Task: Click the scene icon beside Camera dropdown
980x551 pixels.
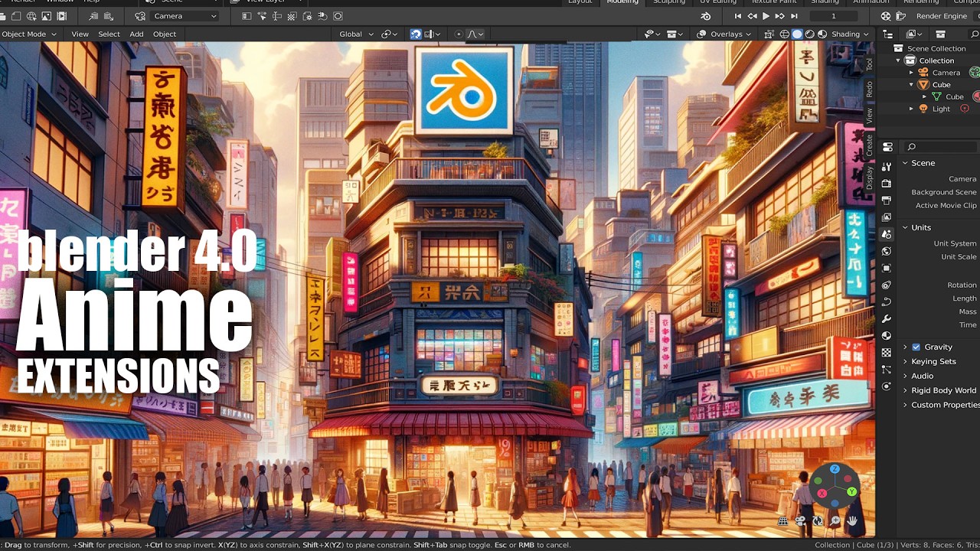Action: (140, 16)
